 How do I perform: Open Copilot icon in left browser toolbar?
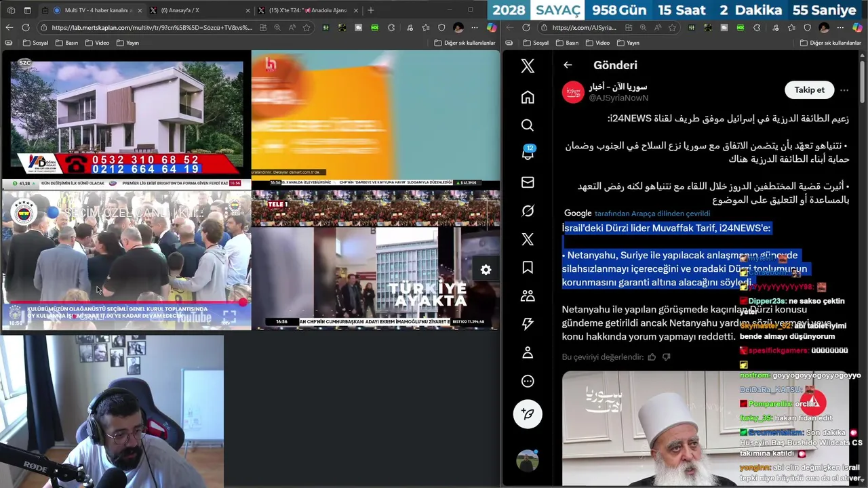pos(492,28)
